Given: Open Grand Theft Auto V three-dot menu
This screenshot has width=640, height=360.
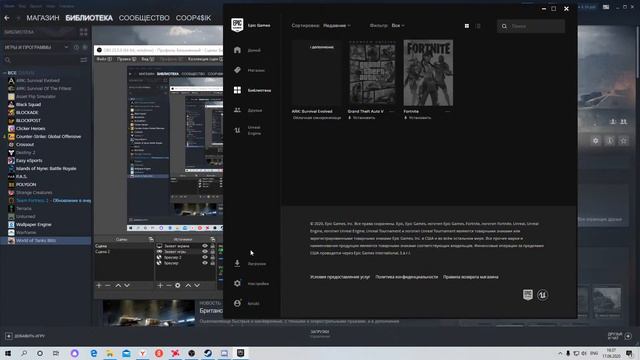Looking at the screenshot, I should [x=392, y=111].
